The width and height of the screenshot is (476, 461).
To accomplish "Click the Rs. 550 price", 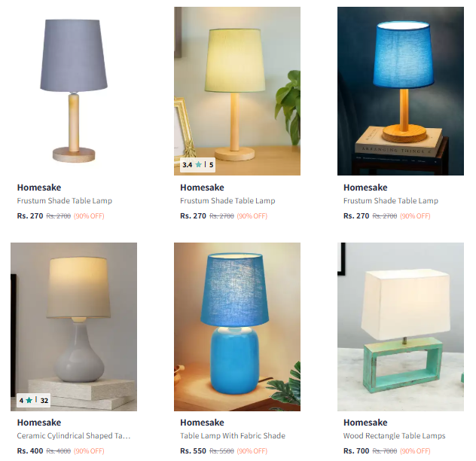I will click(x=193, y=451).
